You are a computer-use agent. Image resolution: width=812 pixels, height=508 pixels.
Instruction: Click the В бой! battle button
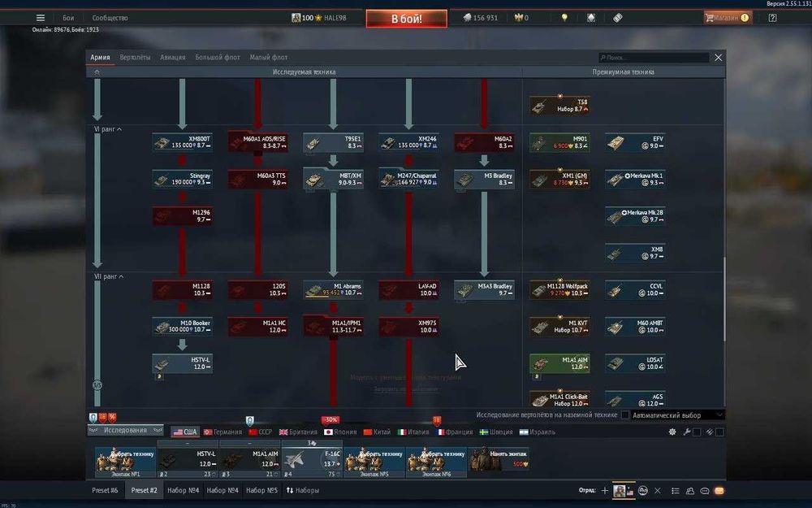coord(407,19)
